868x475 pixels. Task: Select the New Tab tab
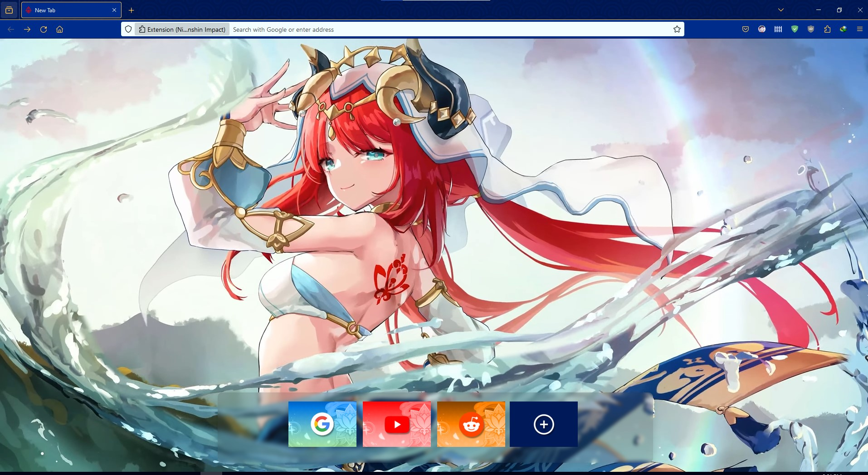(x=71, y=10)
